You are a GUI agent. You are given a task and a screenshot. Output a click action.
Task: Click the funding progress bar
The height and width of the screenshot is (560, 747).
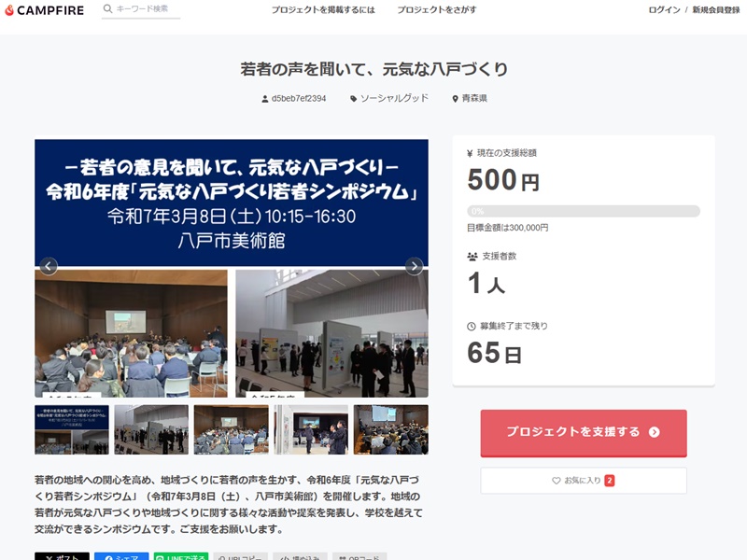[x=584, y=211]
